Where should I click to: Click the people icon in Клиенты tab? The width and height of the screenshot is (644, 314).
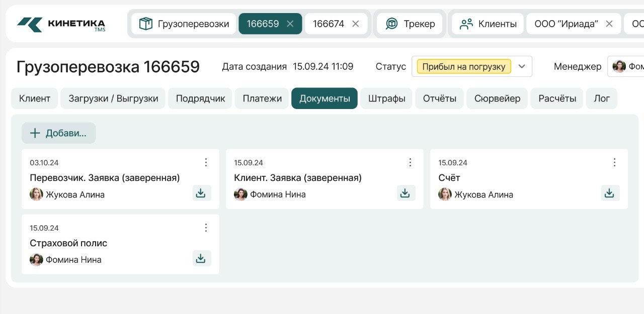click(x=466, y=24)
